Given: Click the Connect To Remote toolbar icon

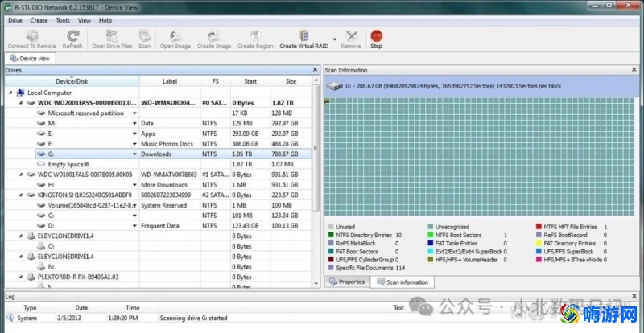Looking at the screenshot, I should pos(32,35).
